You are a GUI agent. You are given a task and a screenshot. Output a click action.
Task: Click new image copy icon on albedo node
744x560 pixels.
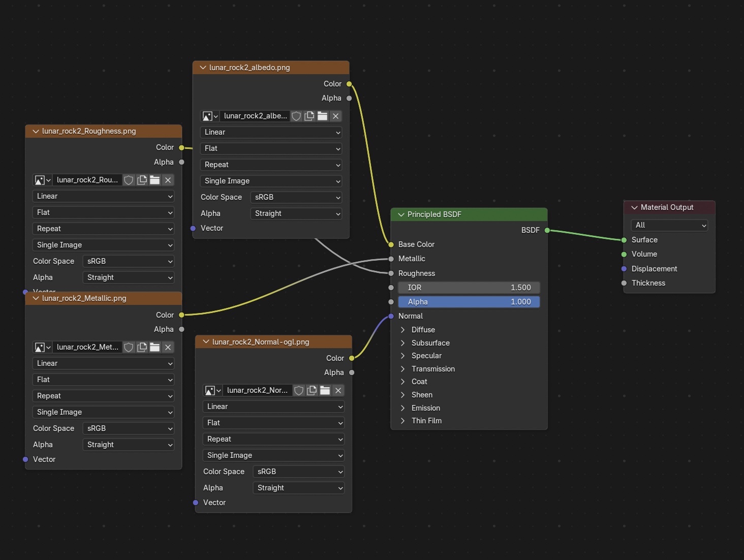309,116
